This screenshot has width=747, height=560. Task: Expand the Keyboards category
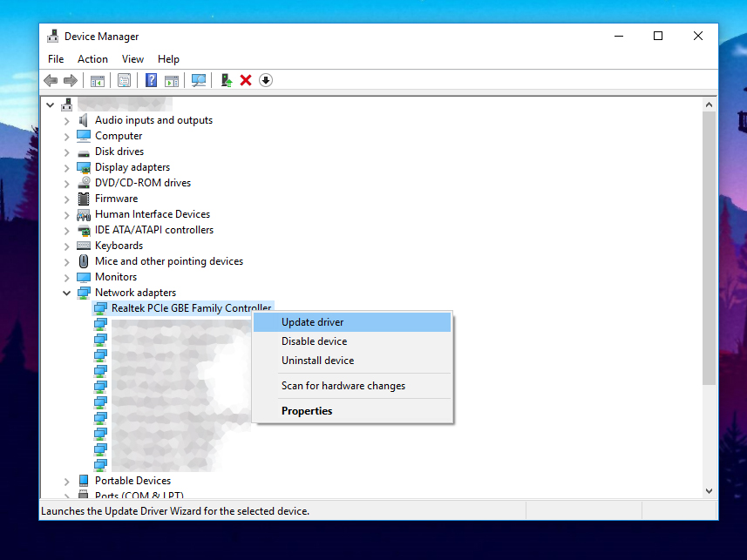(66, 245)
